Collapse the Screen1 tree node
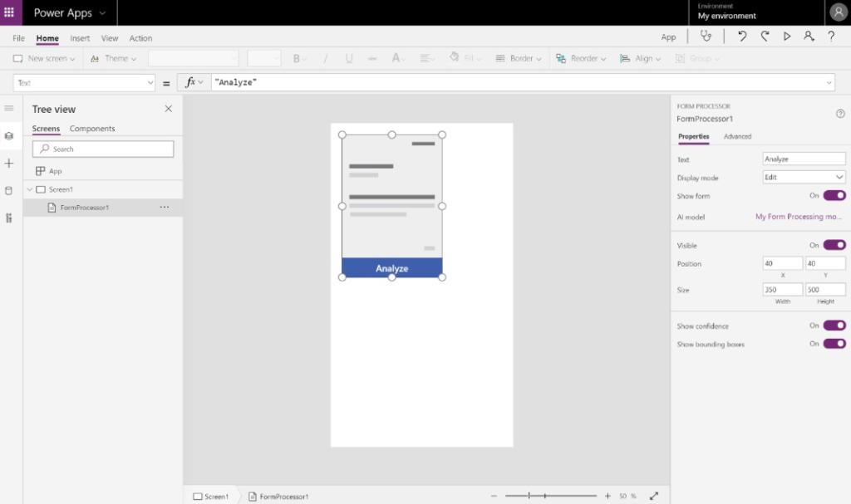The image size is (851, 504). pyautogui.click(x=30, y=189)
